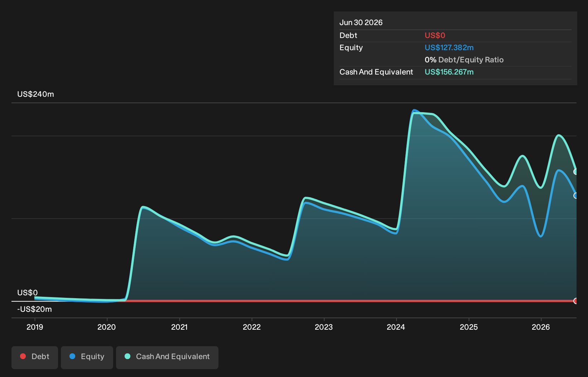Click the 2026 x-axis label
The height and width of the screenshot is (377, 588).
(541, 327)
